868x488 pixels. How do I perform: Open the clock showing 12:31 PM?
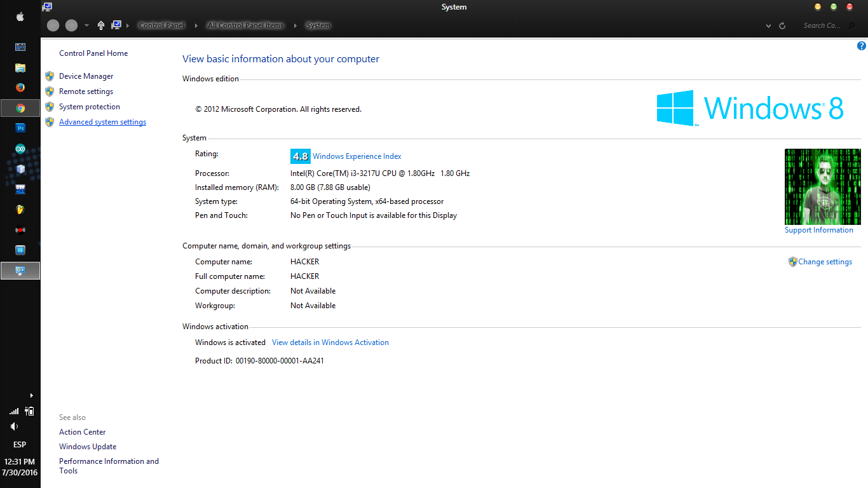[20, 467]
